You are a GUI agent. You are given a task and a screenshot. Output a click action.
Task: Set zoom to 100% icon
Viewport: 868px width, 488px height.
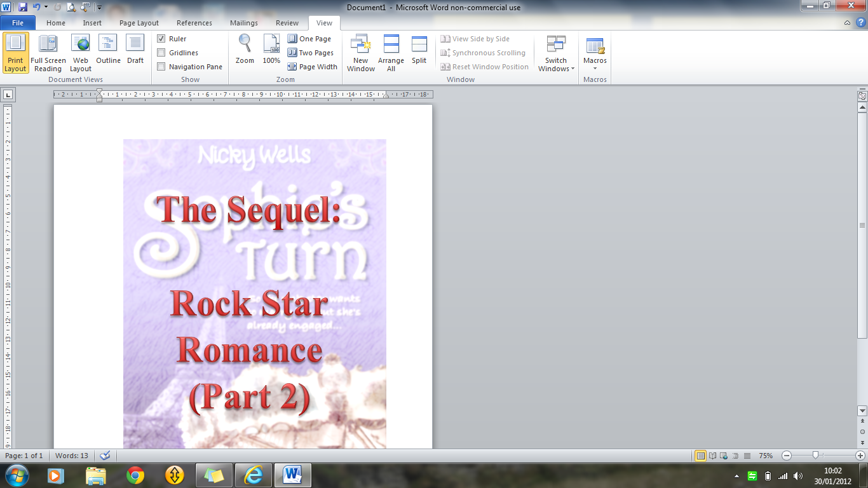271,50
